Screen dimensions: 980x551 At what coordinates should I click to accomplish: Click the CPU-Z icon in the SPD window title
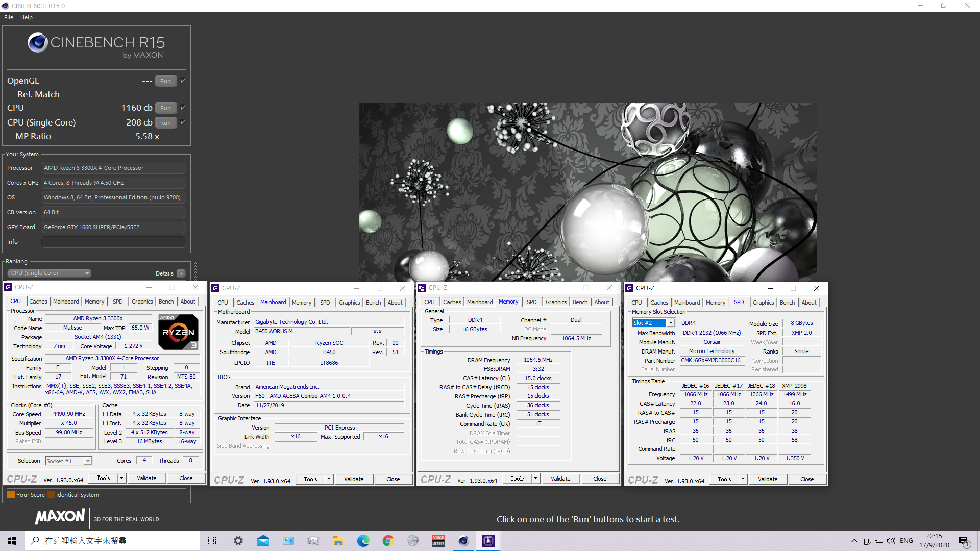tap(629, 288)
